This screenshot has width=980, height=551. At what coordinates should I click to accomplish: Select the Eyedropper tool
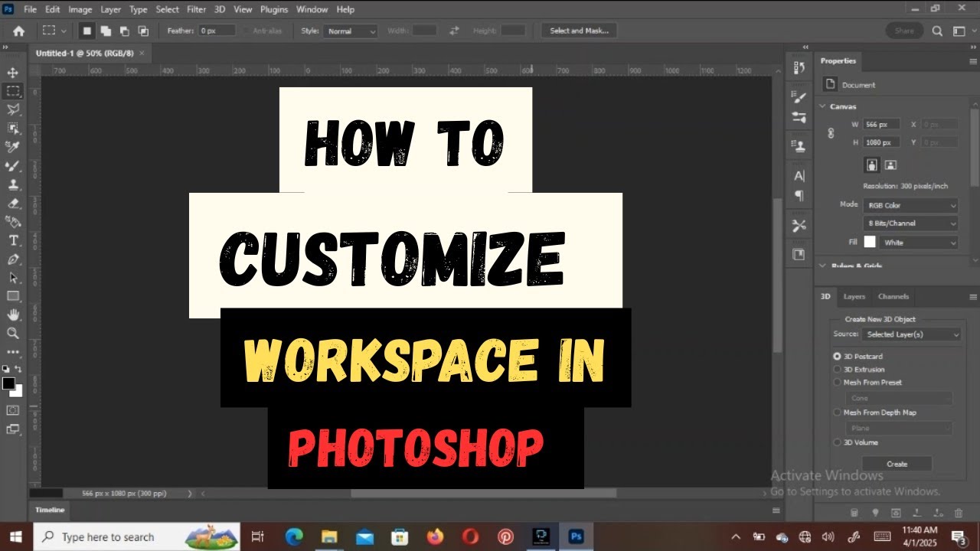pos(13,147)
